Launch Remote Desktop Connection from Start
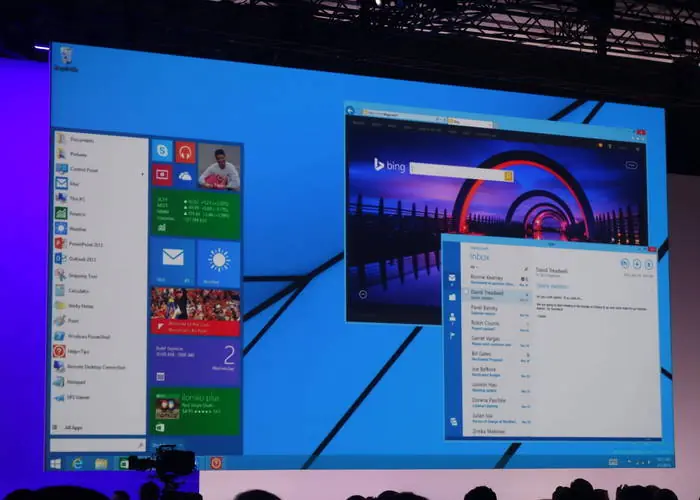 tap(99, 367)
